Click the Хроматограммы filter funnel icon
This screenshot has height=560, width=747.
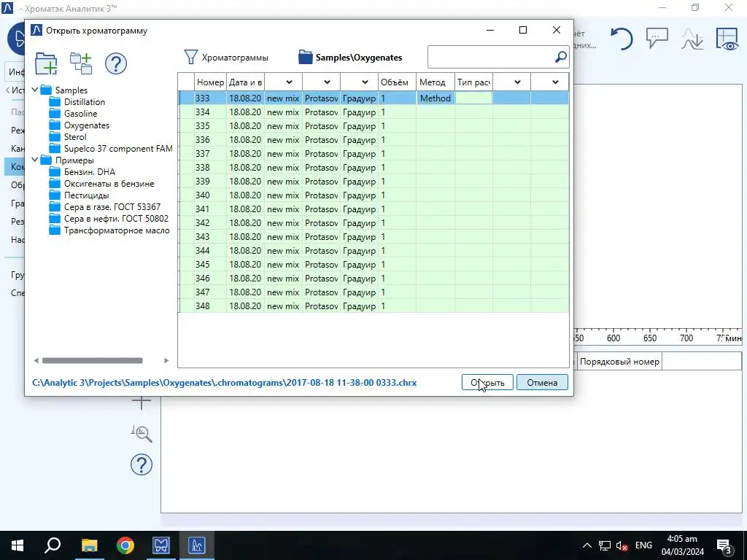coord(190,57)
